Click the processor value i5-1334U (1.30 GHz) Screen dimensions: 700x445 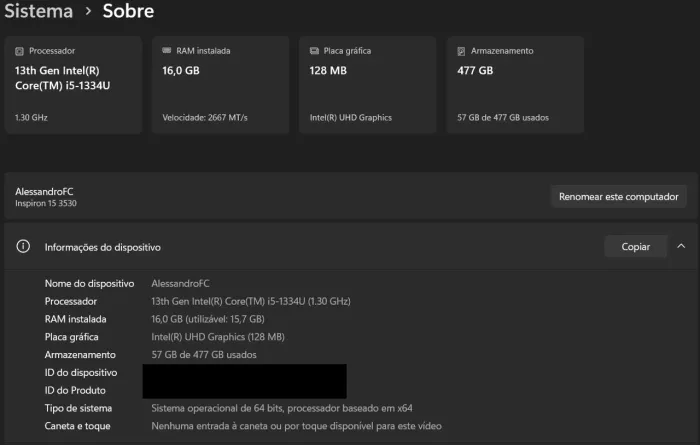click(251, 301)
